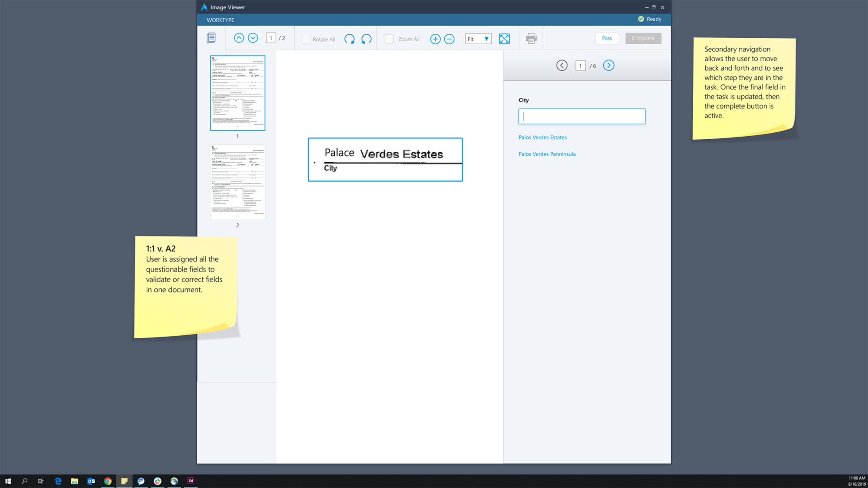Go to next field step arrow
The height and width of the screenshot is (488, 868).
(608, 66)
